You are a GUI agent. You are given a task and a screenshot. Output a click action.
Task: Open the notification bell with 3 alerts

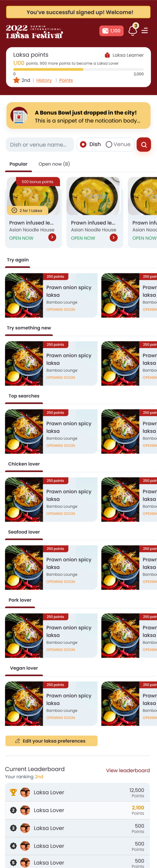click(132, 30)
